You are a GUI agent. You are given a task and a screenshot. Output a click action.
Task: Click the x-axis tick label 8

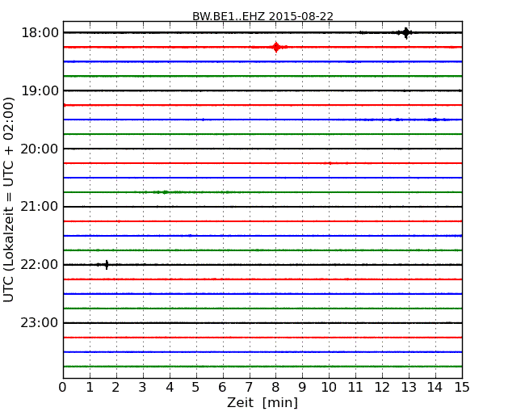coord(275,388)
